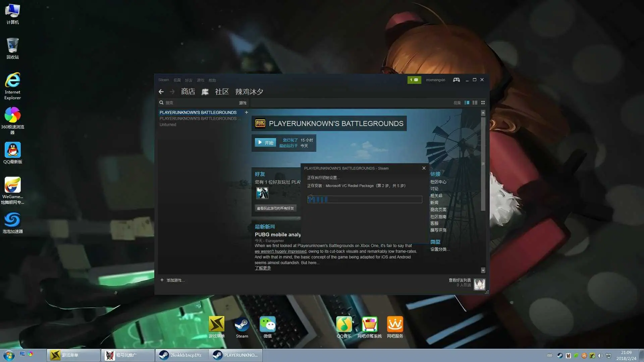Viewport: 644px width, 362px height.
Task: Open the 游戏 library filter dropdown
Action: [243, 103]
